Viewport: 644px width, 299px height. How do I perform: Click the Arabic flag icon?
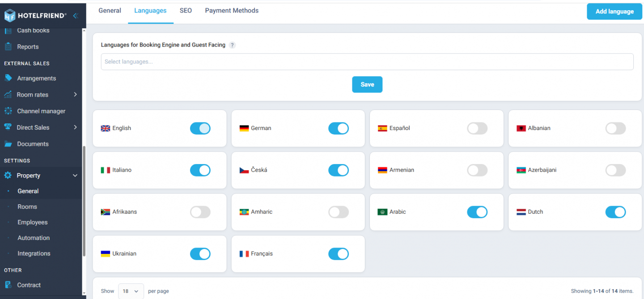click(x=382, y=212)
